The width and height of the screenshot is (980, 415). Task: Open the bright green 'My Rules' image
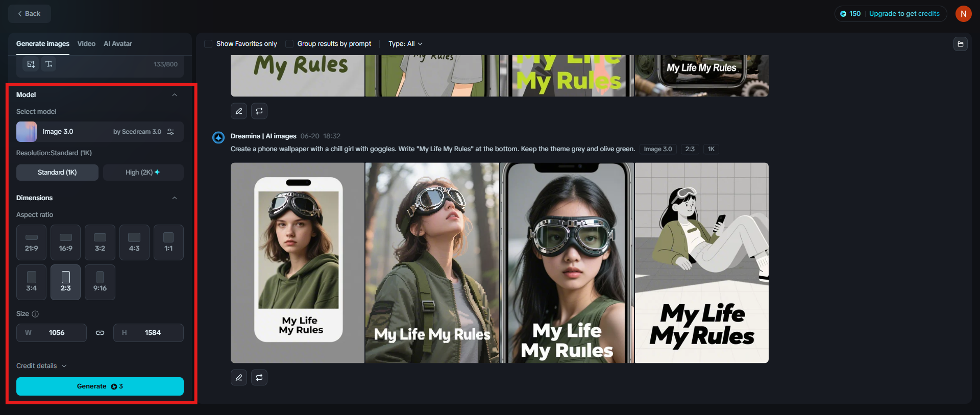tap(567, 76)
